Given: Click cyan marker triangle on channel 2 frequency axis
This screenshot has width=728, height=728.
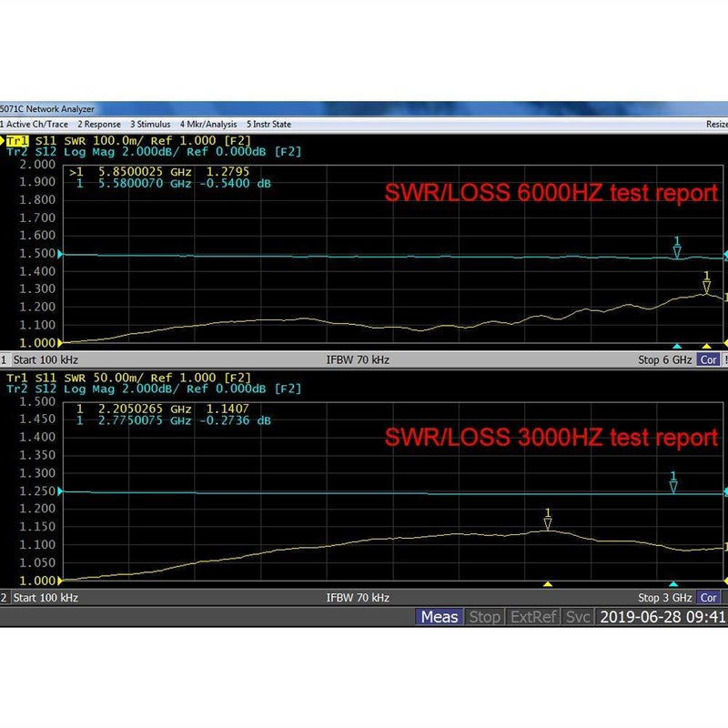Looking at the screenshot, I should click(x=673, y=583).
